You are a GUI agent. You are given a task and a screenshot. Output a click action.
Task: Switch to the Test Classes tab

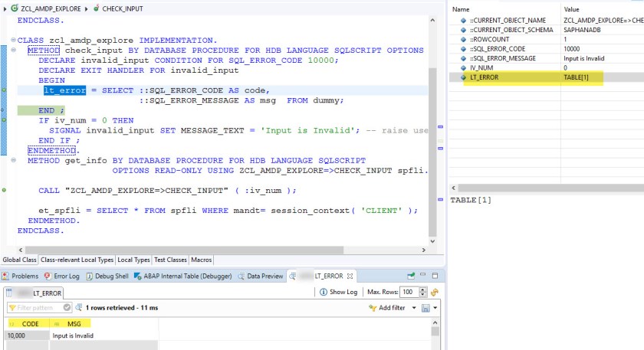click(170, 260)
